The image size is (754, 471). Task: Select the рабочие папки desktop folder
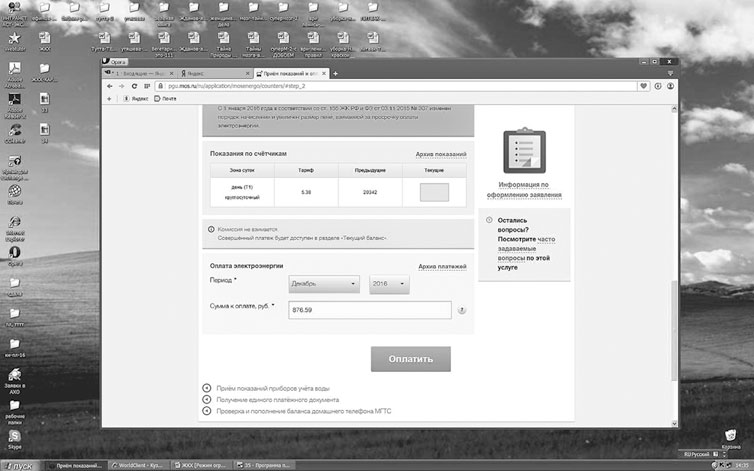coord(15,411)
